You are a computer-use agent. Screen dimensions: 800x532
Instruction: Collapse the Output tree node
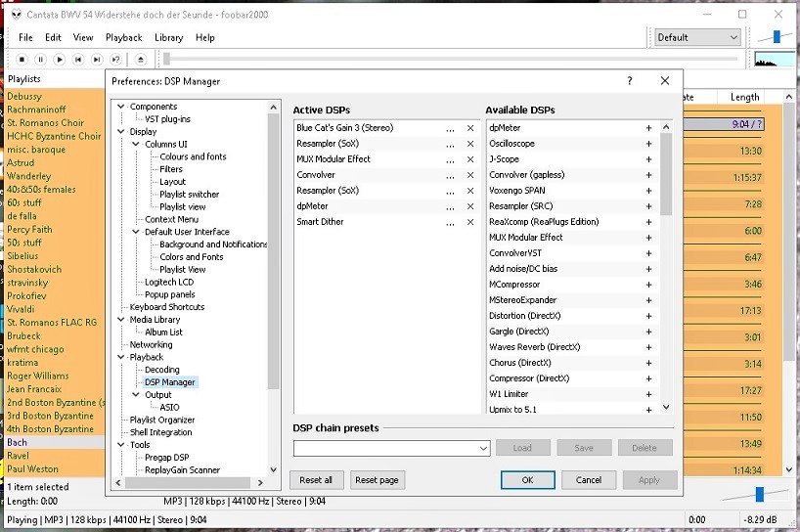pos(136,395)
